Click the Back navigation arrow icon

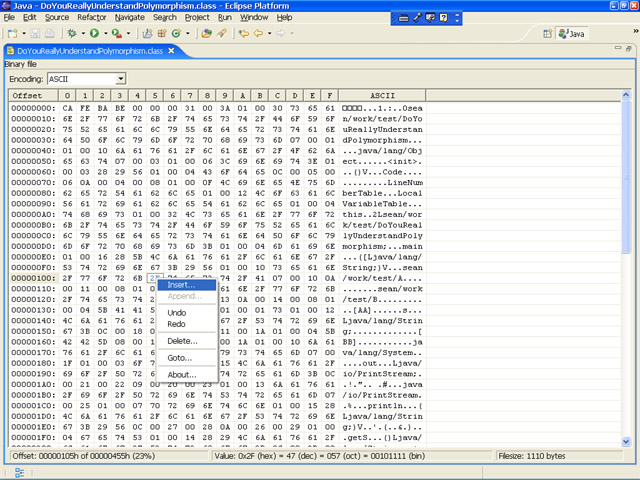click(x=258, y=33)
